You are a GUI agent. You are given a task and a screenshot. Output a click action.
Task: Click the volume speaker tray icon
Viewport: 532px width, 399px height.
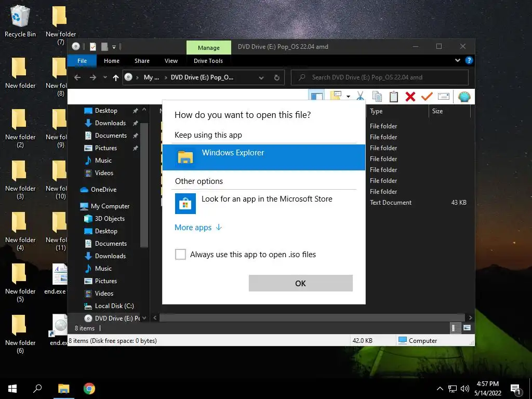click(465, 389)
